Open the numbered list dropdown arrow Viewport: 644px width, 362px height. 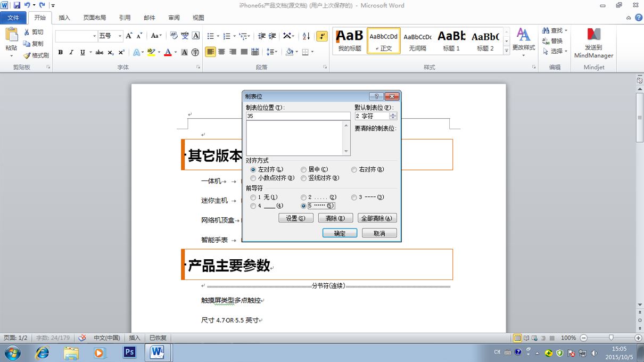point(234,36)
